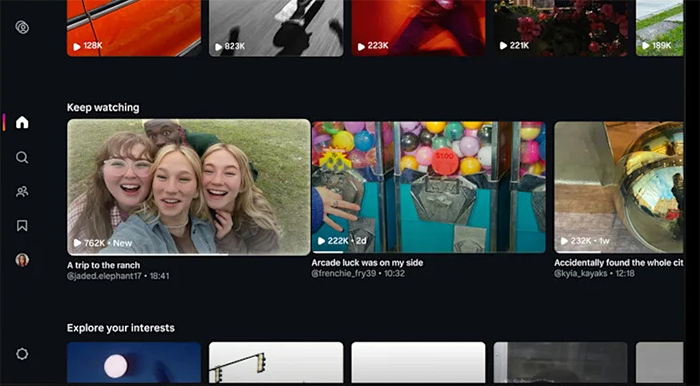The width and height of the screenshot is (700, 386).
Task: Open title 'A trip to the ranch'
Action: click(104, 265)
